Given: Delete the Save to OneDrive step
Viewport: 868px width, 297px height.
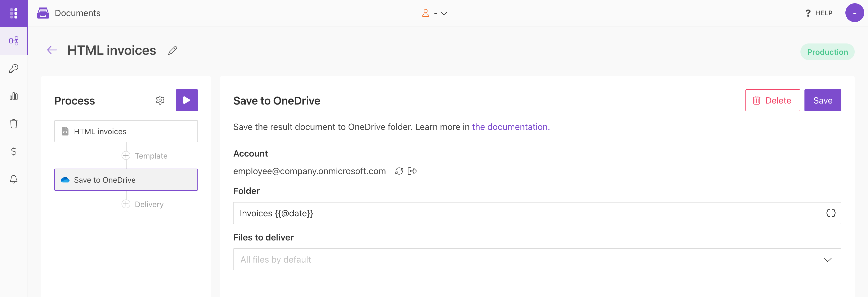Looking at the screenshot, I should point(773,100).
